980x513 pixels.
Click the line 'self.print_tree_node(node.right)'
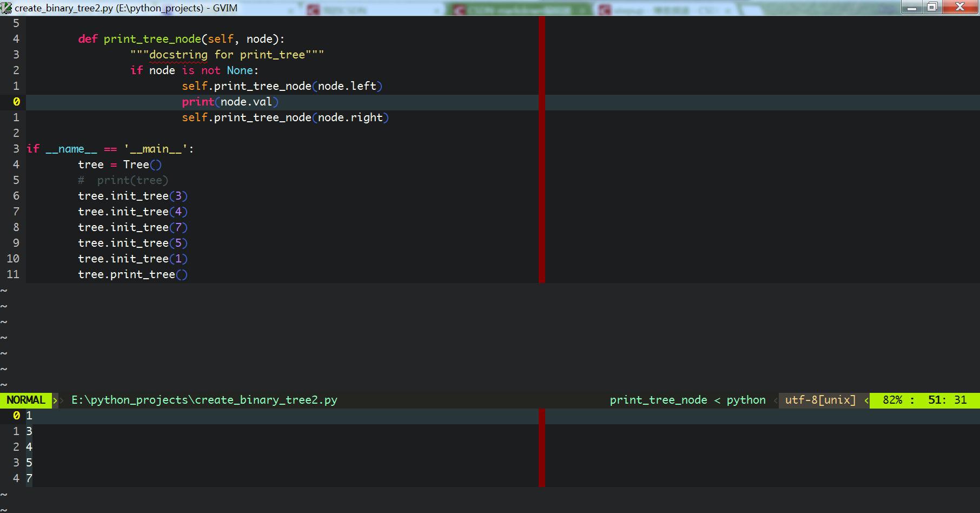click(286, 117)
